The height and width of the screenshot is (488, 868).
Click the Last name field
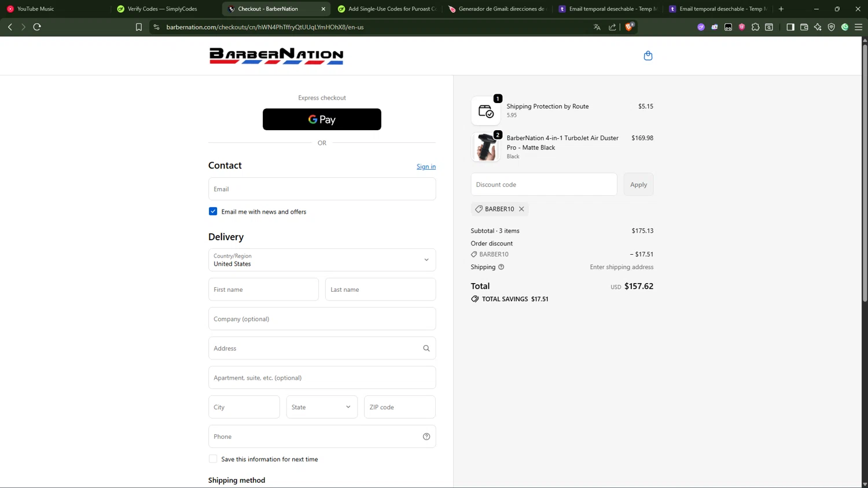click(x=380, y=289)
